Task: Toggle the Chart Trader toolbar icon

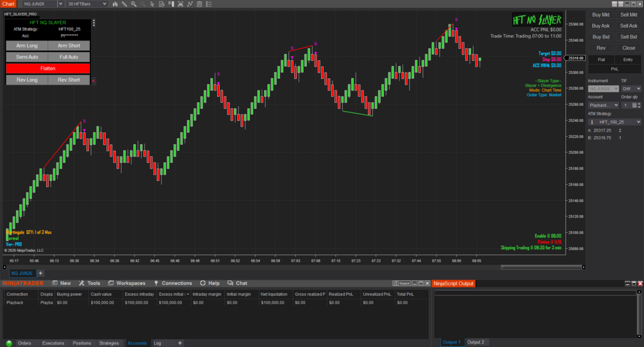Action: click(x=171, y=4)
